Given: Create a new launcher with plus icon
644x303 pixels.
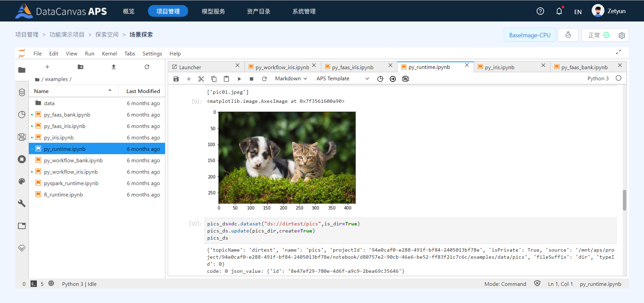Looking at the screenshot, I should pyautogui.click(x=47, y=67).
